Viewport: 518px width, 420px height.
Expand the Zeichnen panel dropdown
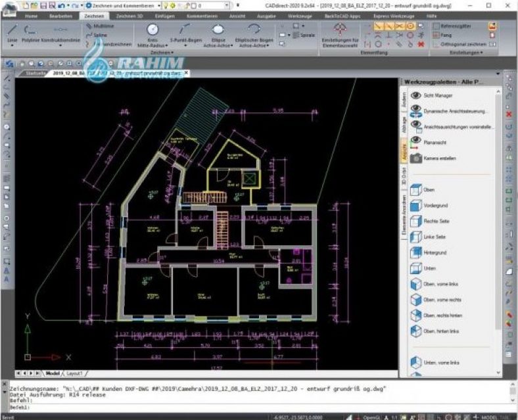pyautogui.click(x=162, y=53)
